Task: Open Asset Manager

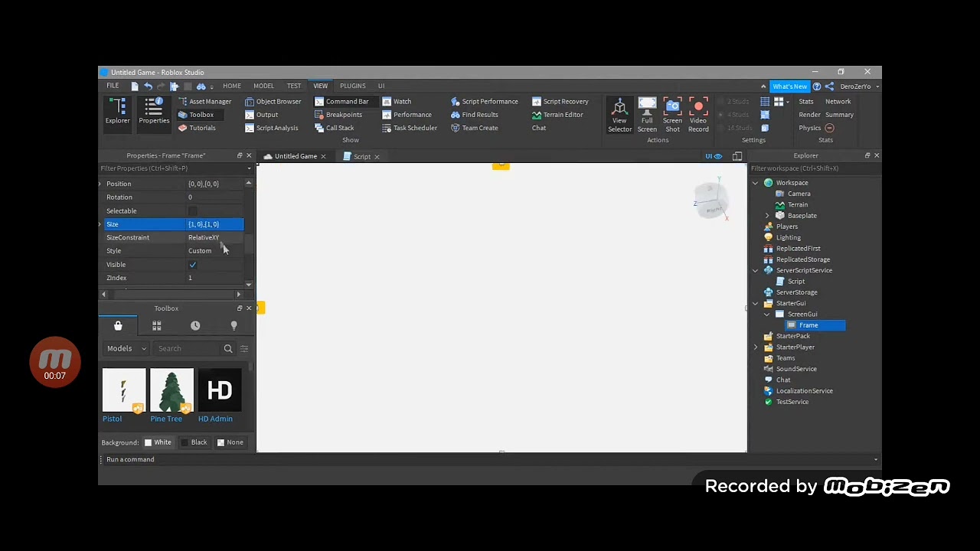Action: coord(204,102)
